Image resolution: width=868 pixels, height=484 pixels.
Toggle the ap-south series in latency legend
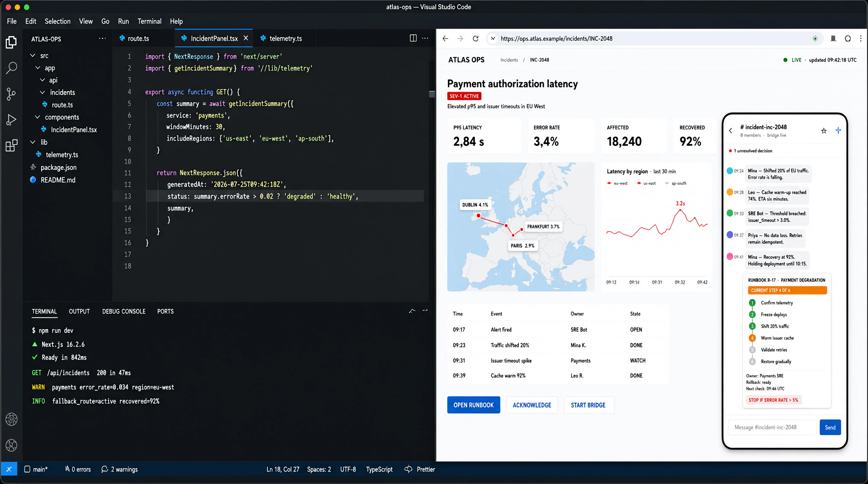[x=675, y=183]
